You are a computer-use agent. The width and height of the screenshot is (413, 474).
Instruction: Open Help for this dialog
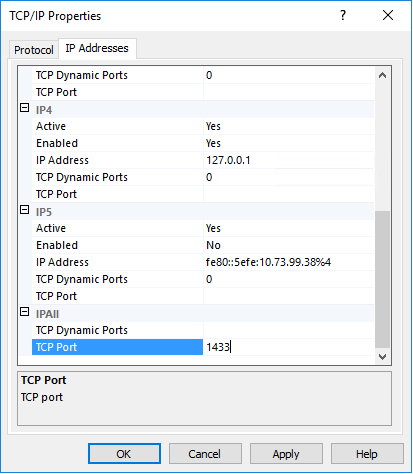click(367, 454)
